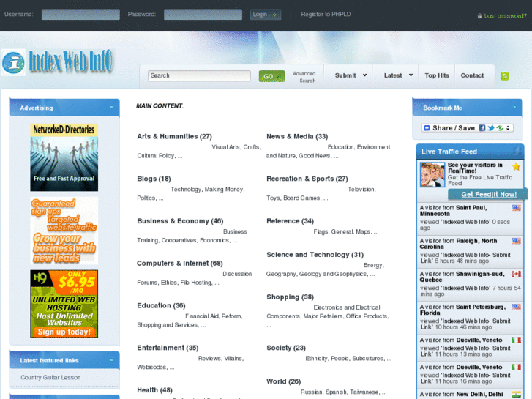The image size is (532, 399).
Task: Click Taiwanese subcategory link
Action: coord(364,392)
